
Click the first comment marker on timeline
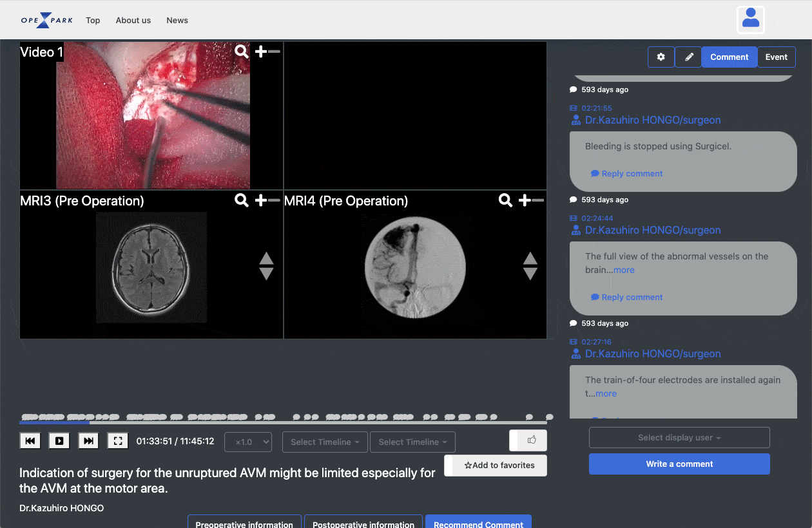(26, 417)
